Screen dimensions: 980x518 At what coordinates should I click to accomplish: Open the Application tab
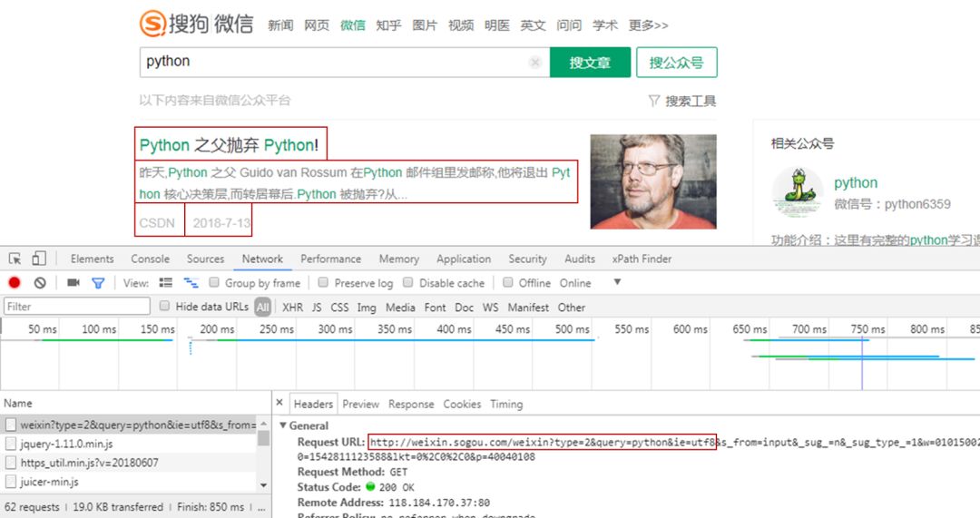pos(464,259)
